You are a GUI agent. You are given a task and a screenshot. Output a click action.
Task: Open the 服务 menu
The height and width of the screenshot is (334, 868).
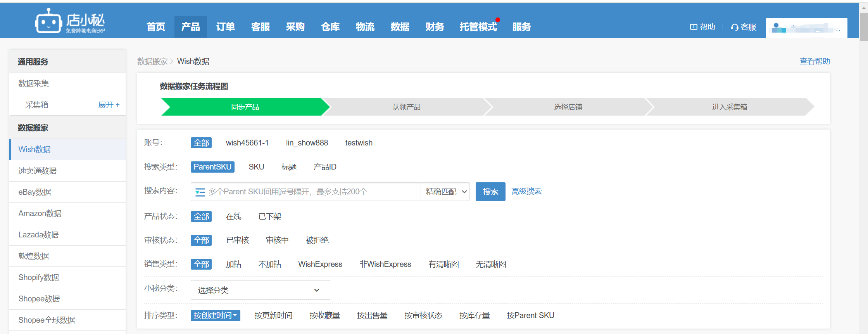(x=521, y=27)
